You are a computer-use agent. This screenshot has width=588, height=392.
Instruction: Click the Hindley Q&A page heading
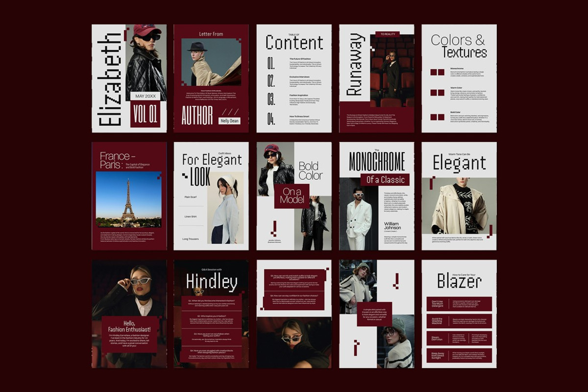[211, 282]
